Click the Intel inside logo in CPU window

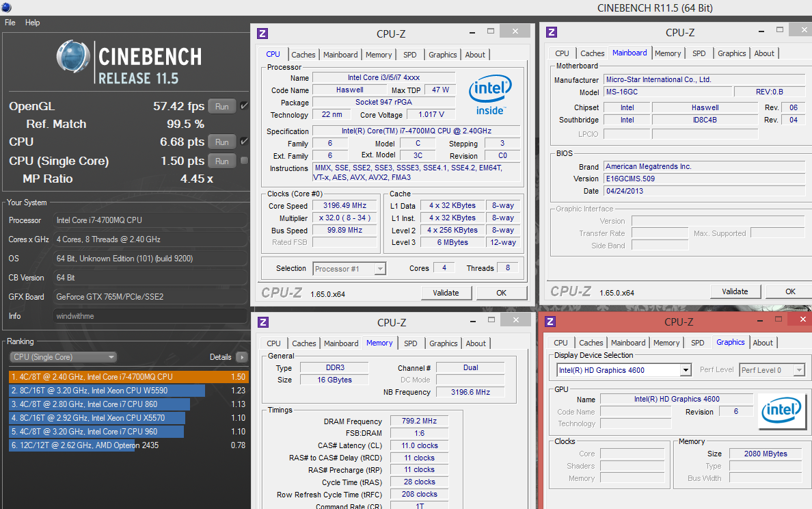pyautogui.click(x=490, y=95)
